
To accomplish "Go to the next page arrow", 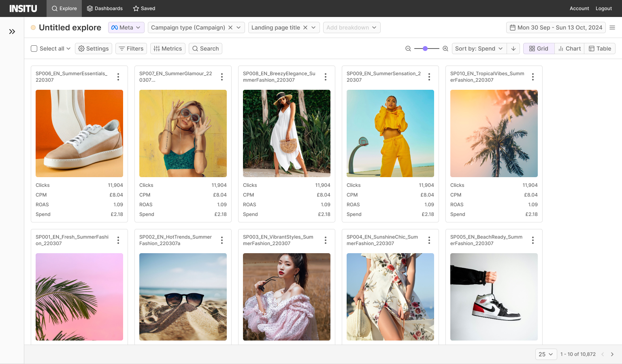I will (612, 354).
